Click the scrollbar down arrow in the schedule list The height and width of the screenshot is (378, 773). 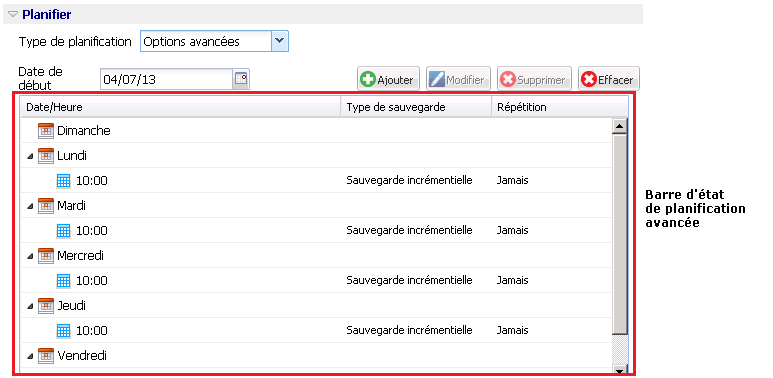620,370
